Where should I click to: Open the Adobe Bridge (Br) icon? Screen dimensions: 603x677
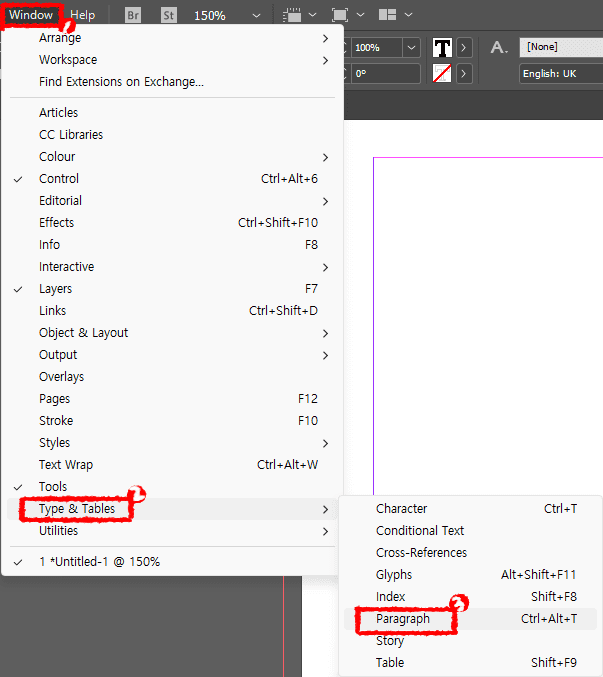[133, 15]
